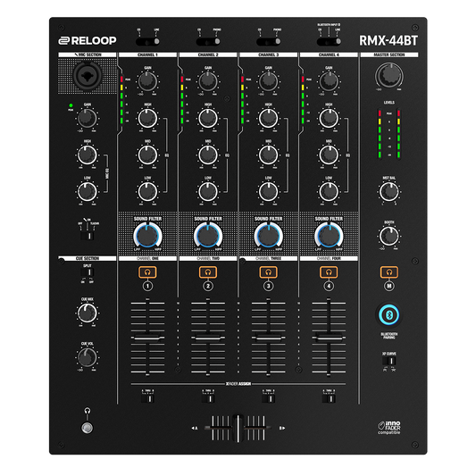Click the Channel 1 volume fader cap
Viewport: 476px width, 476px height.
(147, 338)
